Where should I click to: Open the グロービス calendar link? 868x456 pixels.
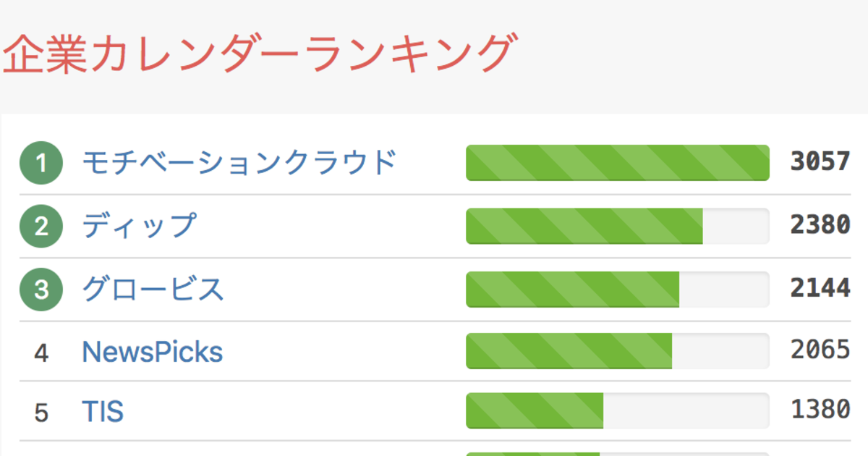click(153, 290)
